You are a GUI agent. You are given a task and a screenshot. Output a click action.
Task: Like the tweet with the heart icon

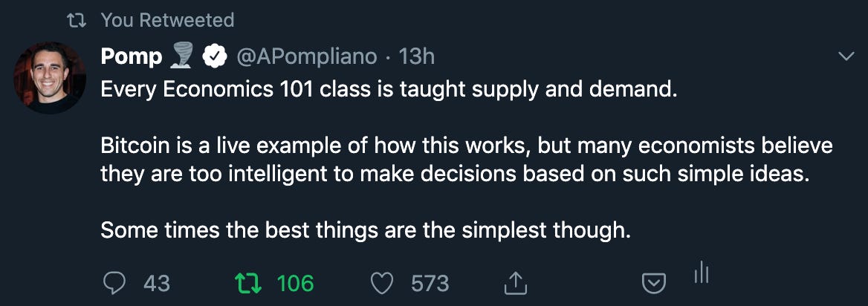[382, 283]
